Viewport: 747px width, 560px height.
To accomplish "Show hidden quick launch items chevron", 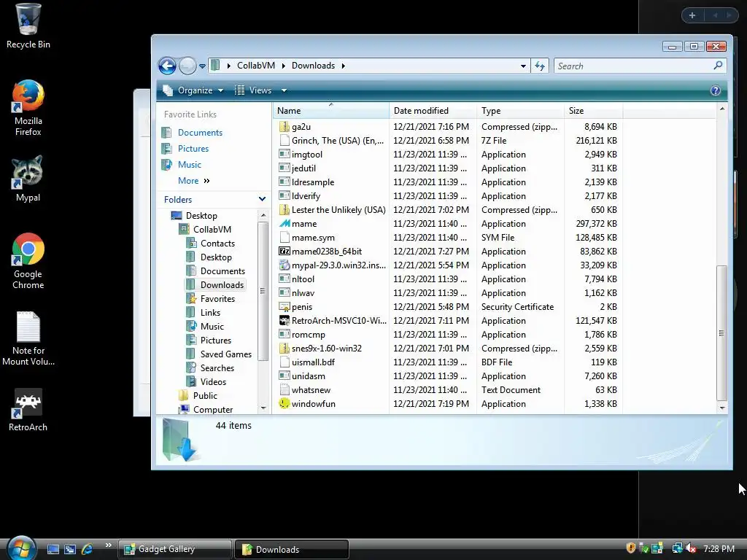I will 108,545.
